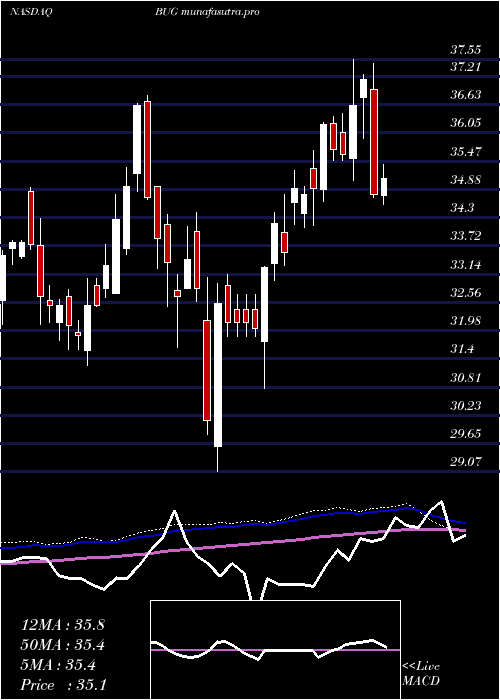Viewport: 500px width, 700px height.
Task: Click the 29.65 axis value
Action: click(x=466, y=433)
